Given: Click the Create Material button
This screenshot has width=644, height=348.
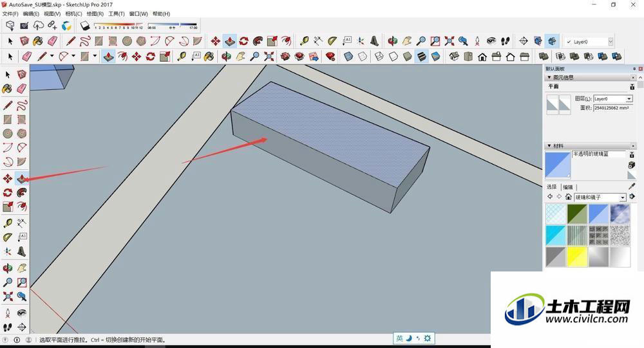Looking at the screenshot, I should [x=632, y=165].
